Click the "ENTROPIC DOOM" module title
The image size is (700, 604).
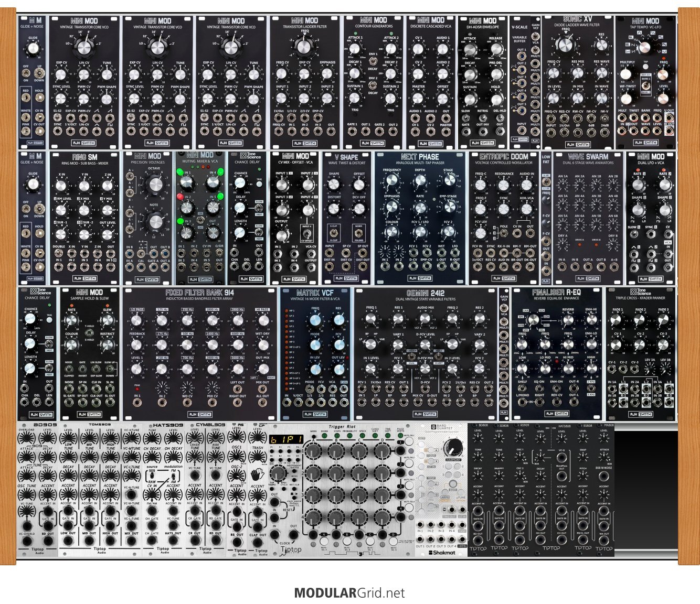click(x=504, y=157)
